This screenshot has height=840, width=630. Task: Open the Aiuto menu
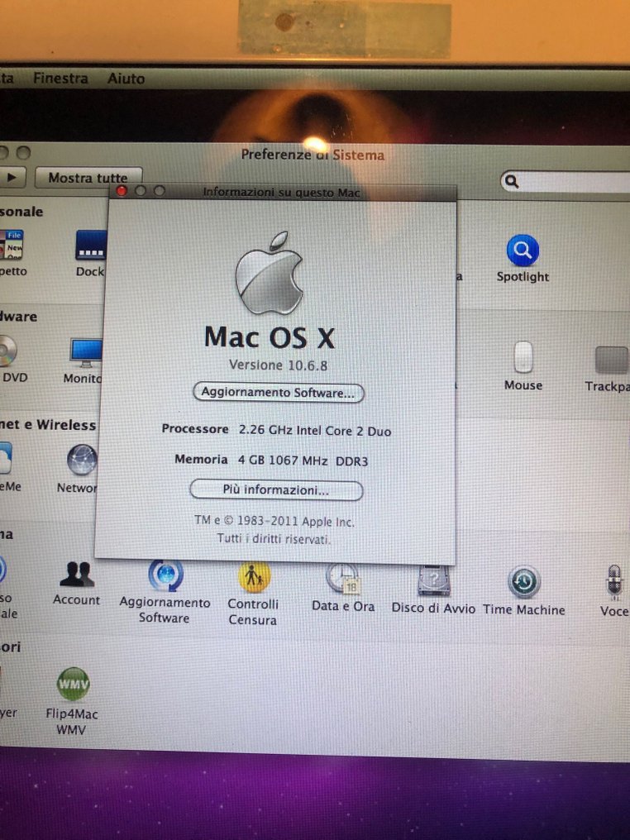coord(126,79)
